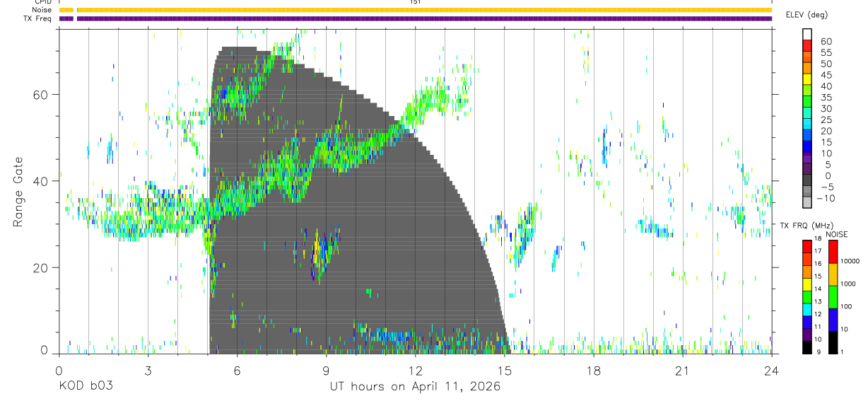
Task: Click the black swatch in the TX FRQ colorbar
Action: tap(807, 347)
